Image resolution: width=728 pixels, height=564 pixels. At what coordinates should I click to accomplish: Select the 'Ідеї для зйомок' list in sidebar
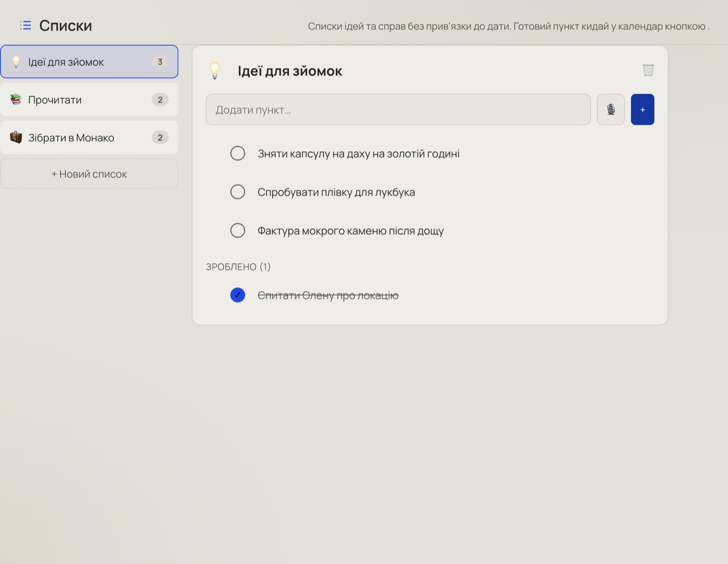point(89,62)
